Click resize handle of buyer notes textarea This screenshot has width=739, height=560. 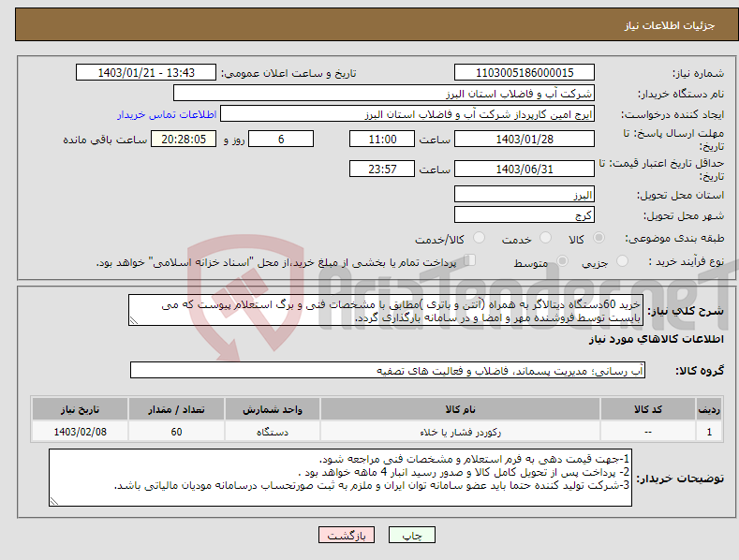click(54, 502)
